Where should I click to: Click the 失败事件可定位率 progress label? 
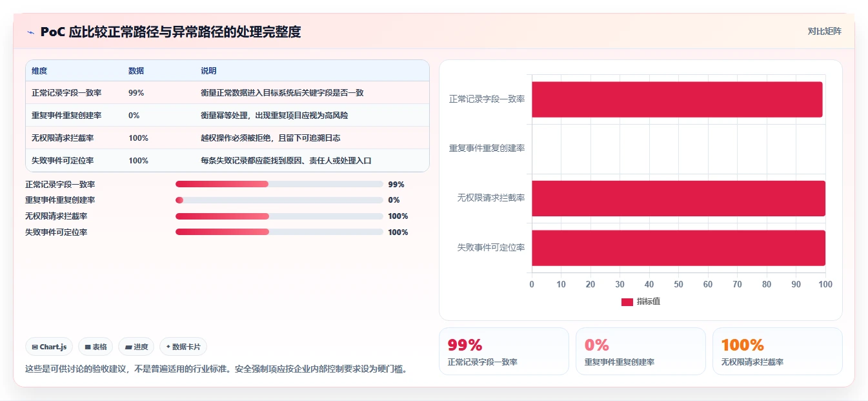pyautogui.click(x=56, y=232)
